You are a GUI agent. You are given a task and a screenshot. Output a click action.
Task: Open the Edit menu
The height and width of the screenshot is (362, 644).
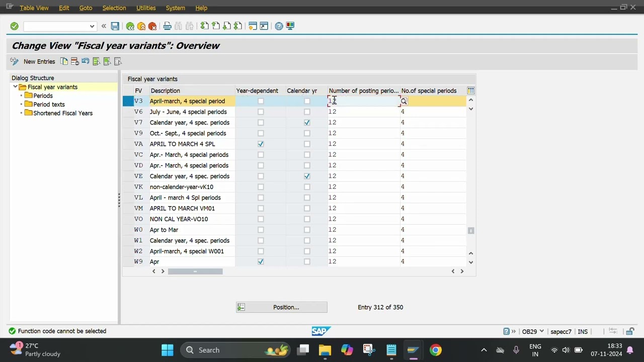tap(64, 8)
